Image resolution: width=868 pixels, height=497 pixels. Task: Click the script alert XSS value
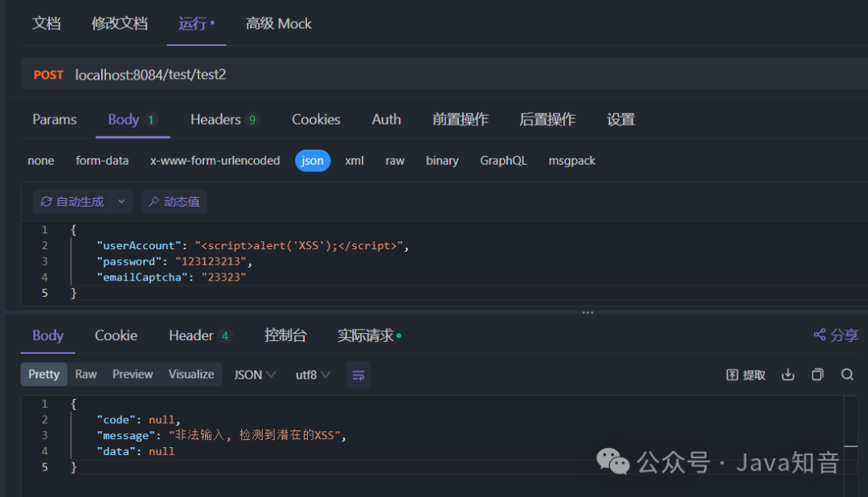point(299,245)
